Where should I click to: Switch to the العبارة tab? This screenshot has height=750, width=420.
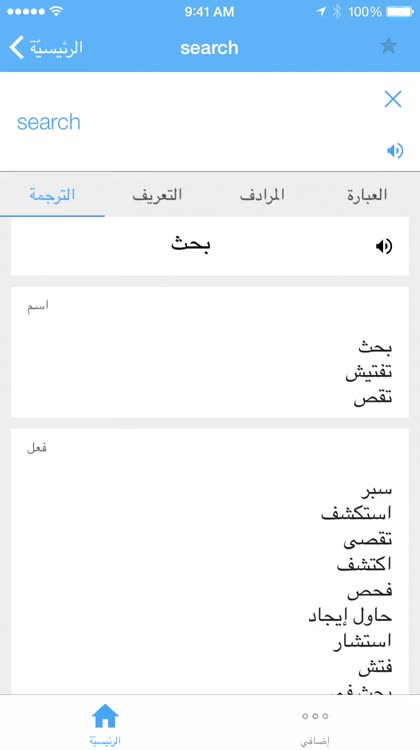click(367, 195)
